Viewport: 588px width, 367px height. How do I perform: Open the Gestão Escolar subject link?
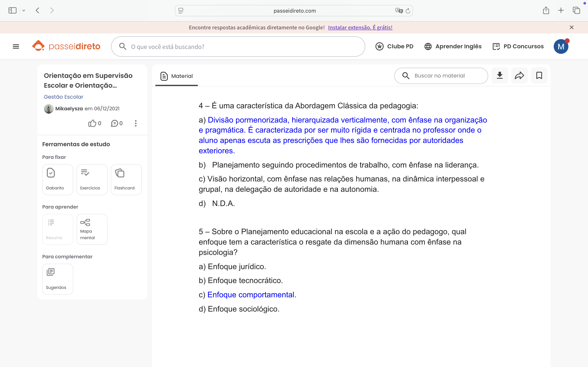pyautogui.click(x=63, y=97)
